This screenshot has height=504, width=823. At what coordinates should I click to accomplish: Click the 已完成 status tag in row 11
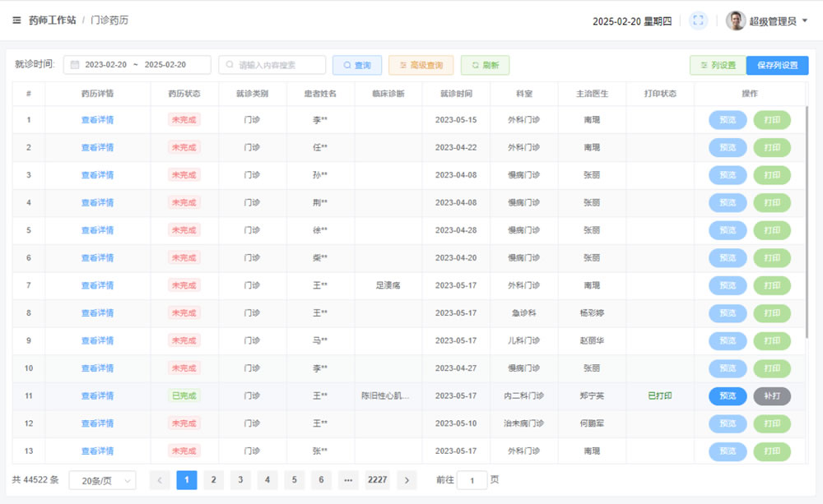[184, 396]
